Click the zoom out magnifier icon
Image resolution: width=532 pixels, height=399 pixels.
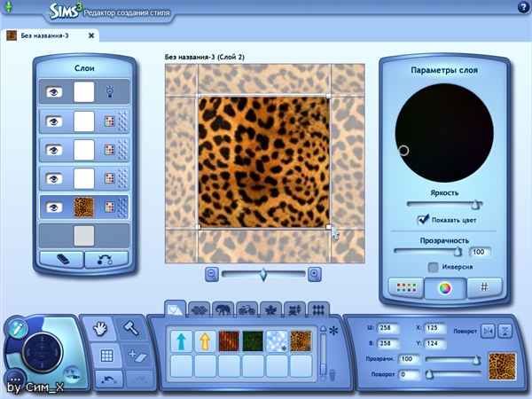212,274
